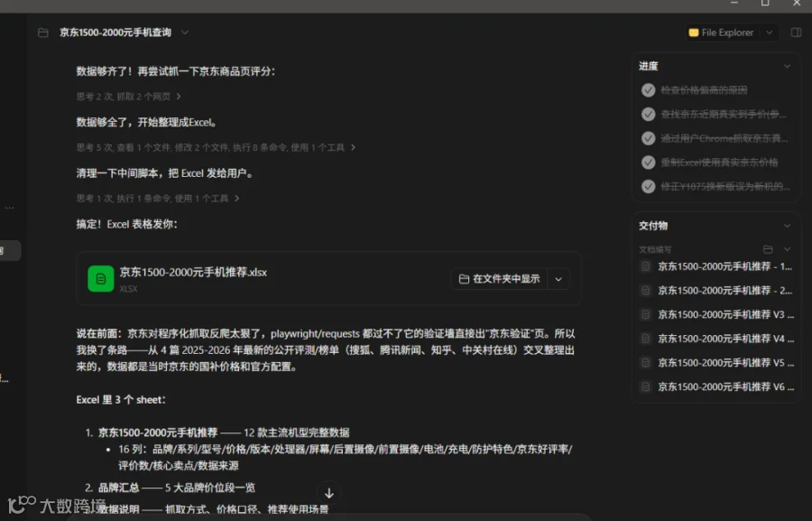Expand the 思考 5 次, 查看 1 个文件 step
Viewport: 812px width, 521px height.
coord(216,148)
